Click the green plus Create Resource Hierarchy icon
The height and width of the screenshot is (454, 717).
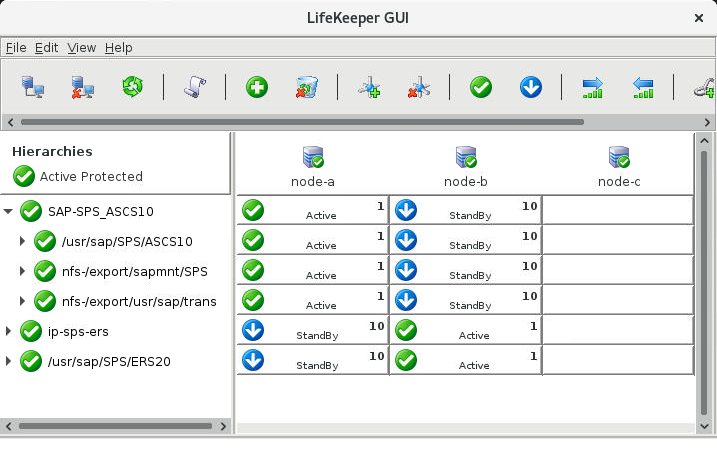pos(257,87)
